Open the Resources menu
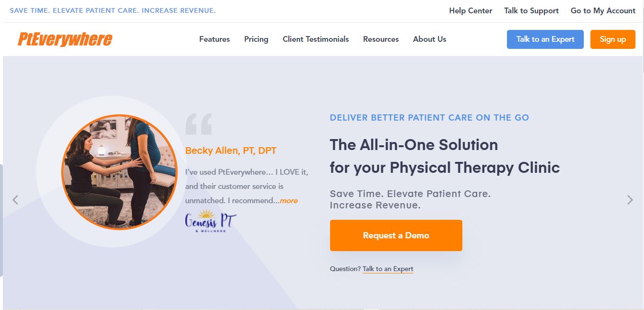 click(x=381, y=39)
